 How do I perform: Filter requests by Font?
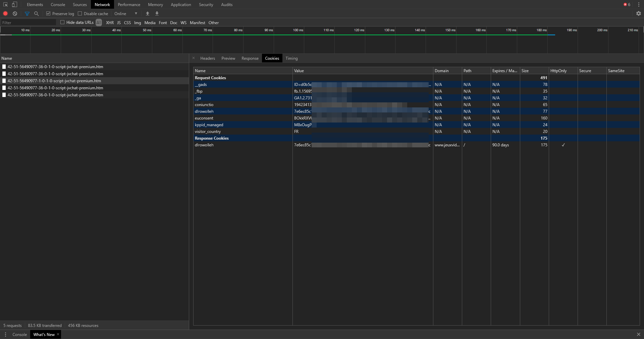click(163, 23)
